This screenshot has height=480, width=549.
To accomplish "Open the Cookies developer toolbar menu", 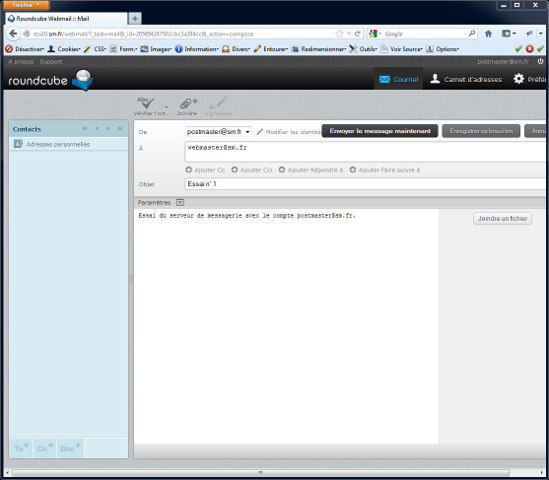I will 64,49.
